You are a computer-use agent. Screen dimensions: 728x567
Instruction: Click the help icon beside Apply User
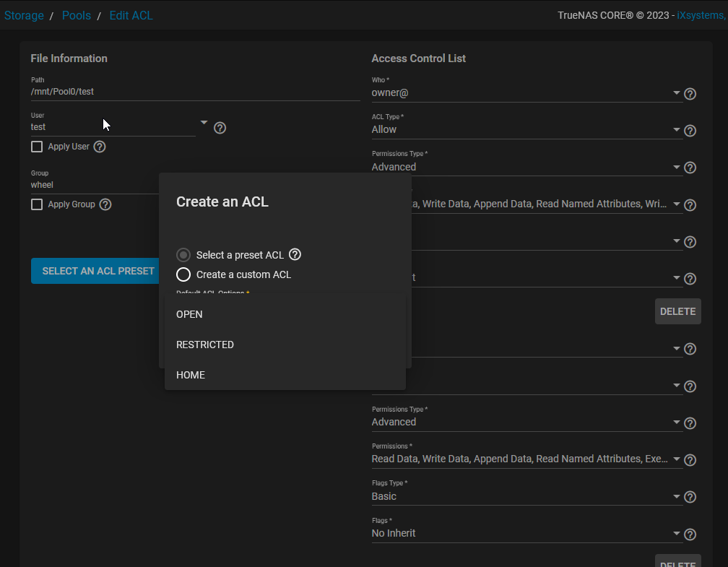click(100, 146)
